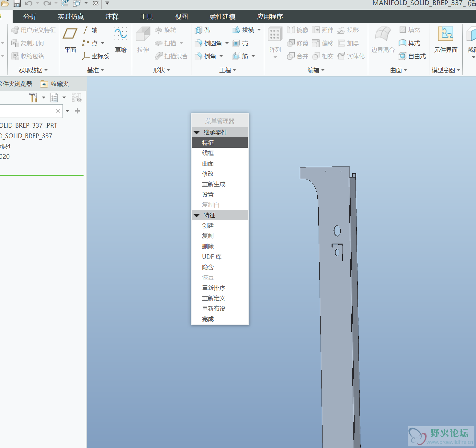
Task: Click the model tree settings hammer icon
Action: point(33,98)
